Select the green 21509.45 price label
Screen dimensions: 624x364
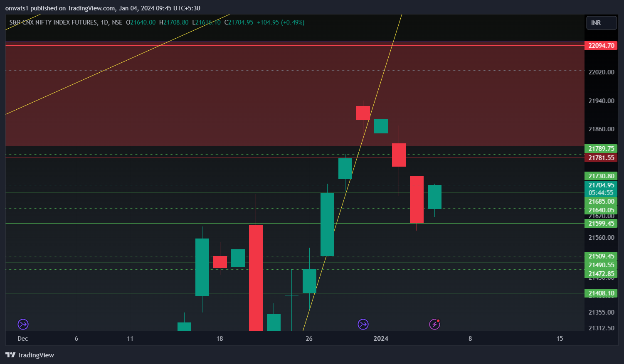pyautogui.click(x=601, y=256)
